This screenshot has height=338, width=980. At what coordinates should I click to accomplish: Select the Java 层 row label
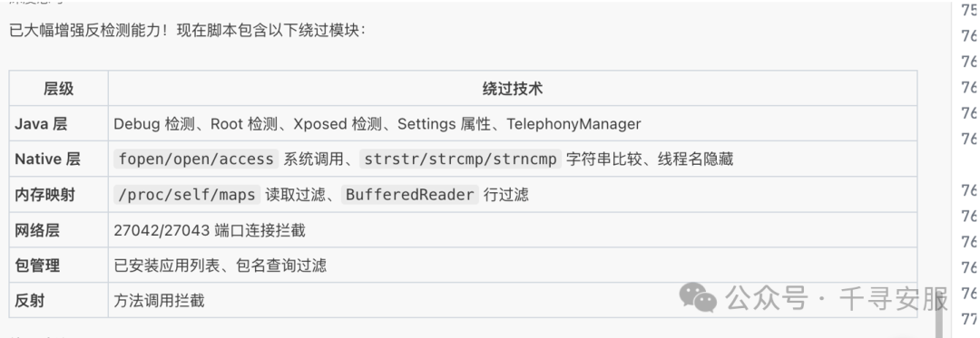(41, 124)
